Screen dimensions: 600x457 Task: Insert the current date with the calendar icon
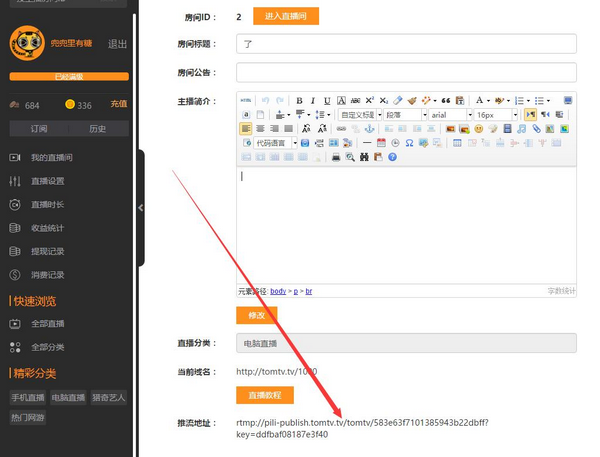381,143
